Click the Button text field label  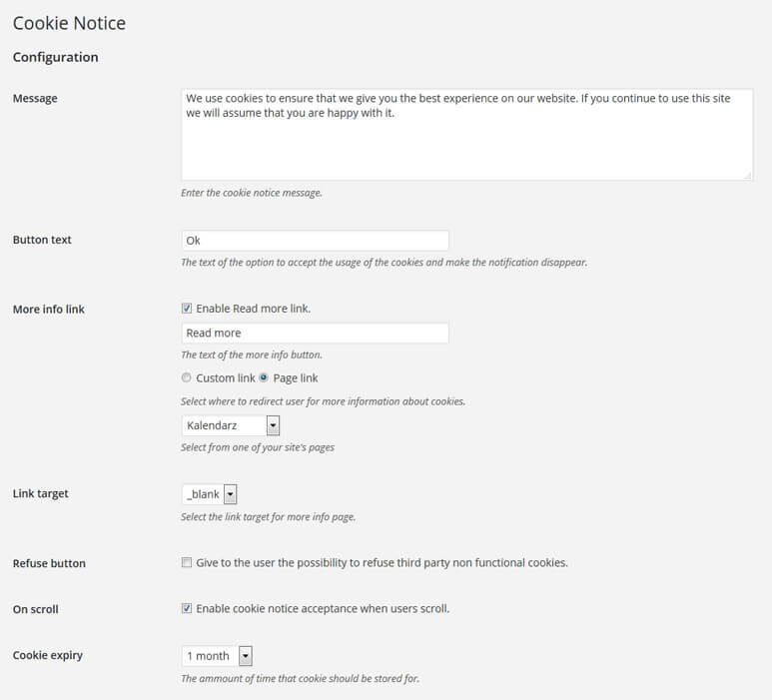tap(42, 240)
